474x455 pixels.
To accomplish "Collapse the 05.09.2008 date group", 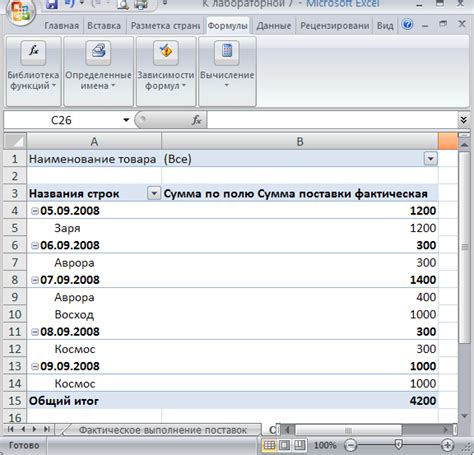I will [35, 211].
